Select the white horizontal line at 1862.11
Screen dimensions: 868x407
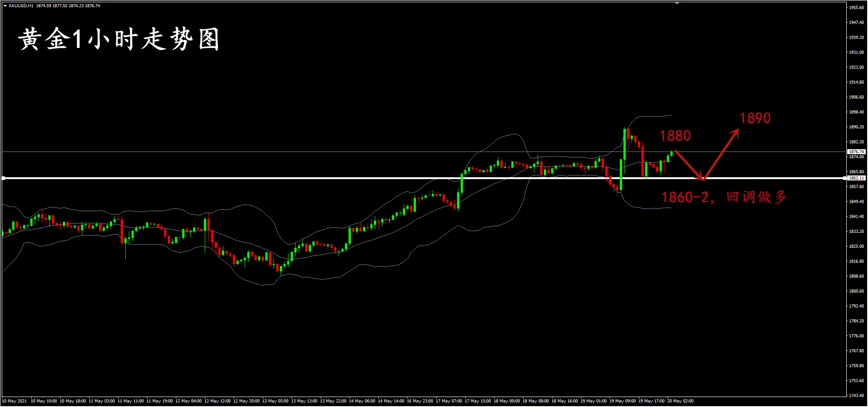[x=423, y=178]
